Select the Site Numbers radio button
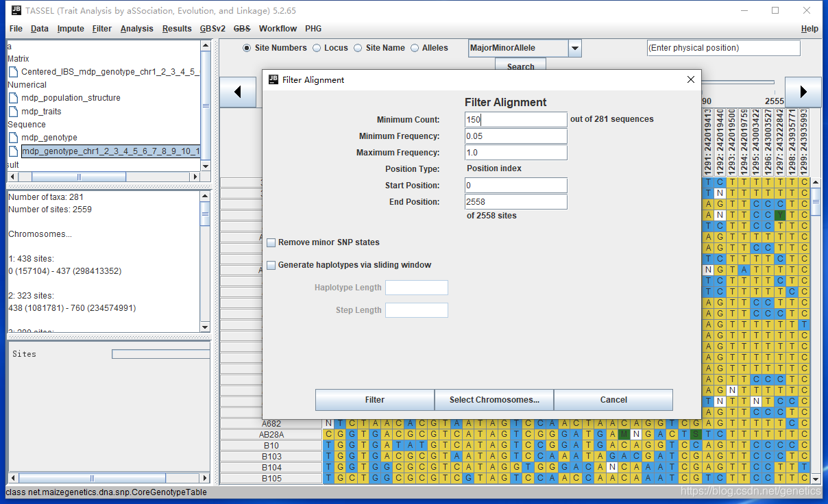This screenshot has height=504, width=828. [x=247, y=48]
